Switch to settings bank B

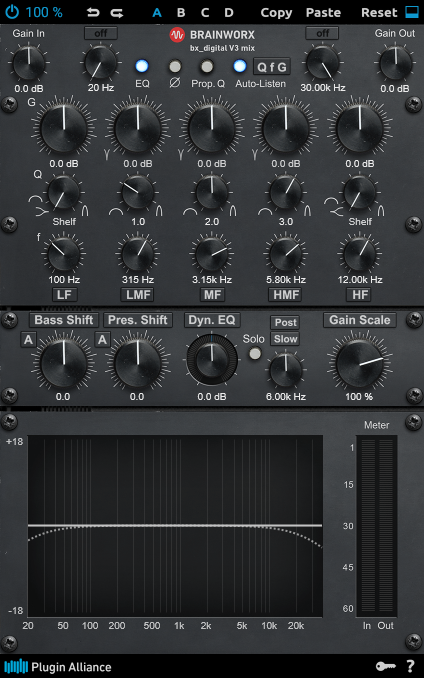click(x=181, y=13)
